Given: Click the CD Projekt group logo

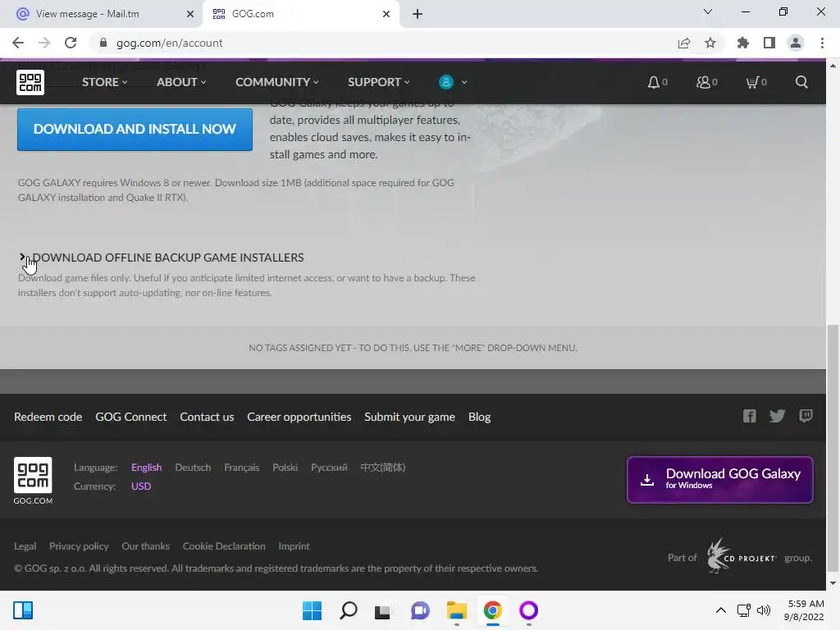Looking at the screenshot, I should coord(742,557).
